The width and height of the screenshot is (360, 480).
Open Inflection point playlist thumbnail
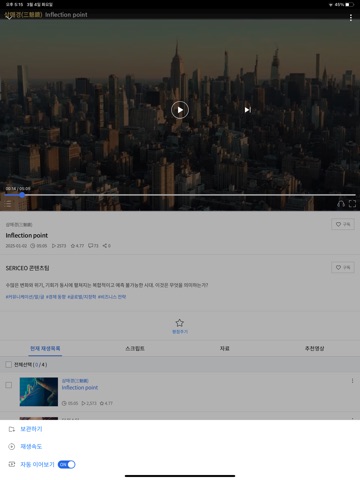click(39, 392)
